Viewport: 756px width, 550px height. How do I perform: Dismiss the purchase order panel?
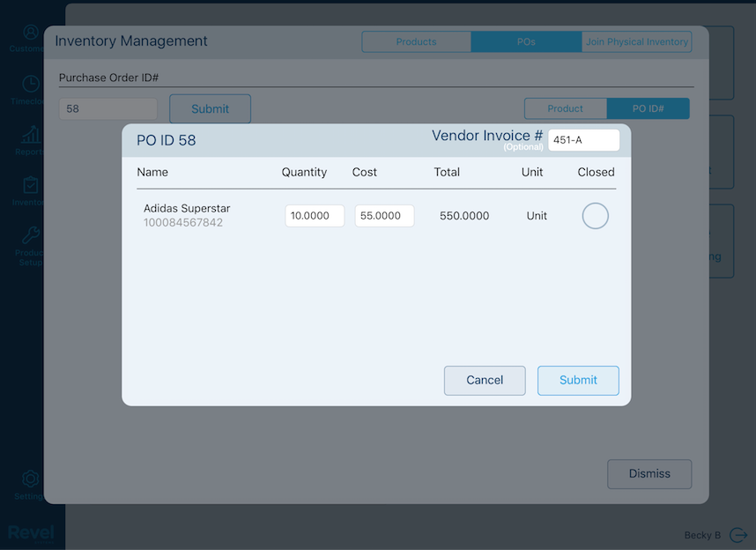(649, 473)
